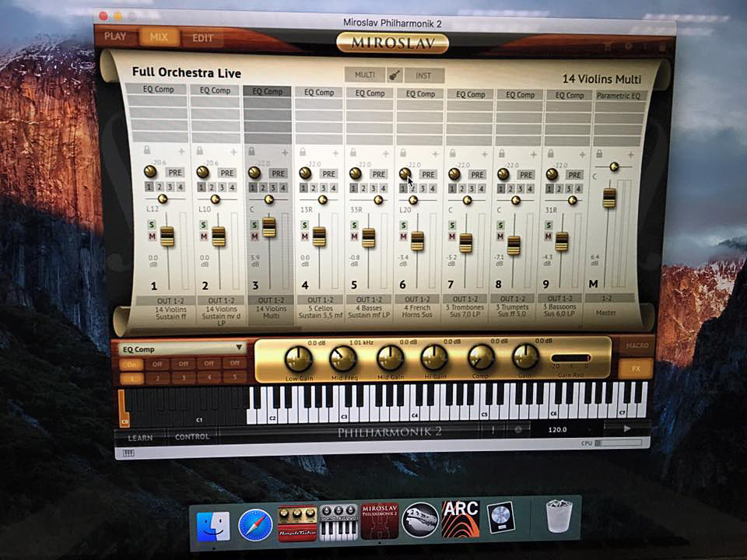Click the send knob on channel 1
The height and width of the screenshot is (560, 747).
pyautogui.click(x=150, y=171)
